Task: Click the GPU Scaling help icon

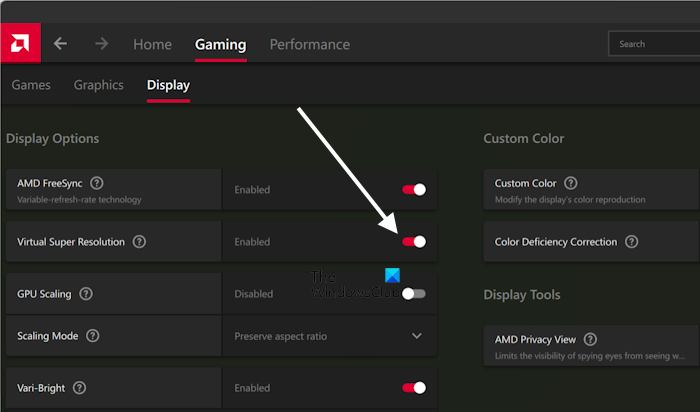Action: pyautogui.click(x=86, y=294)
